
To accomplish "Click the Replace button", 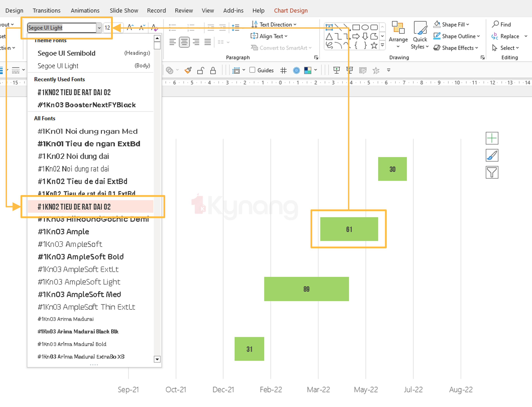I will [505, 36].
